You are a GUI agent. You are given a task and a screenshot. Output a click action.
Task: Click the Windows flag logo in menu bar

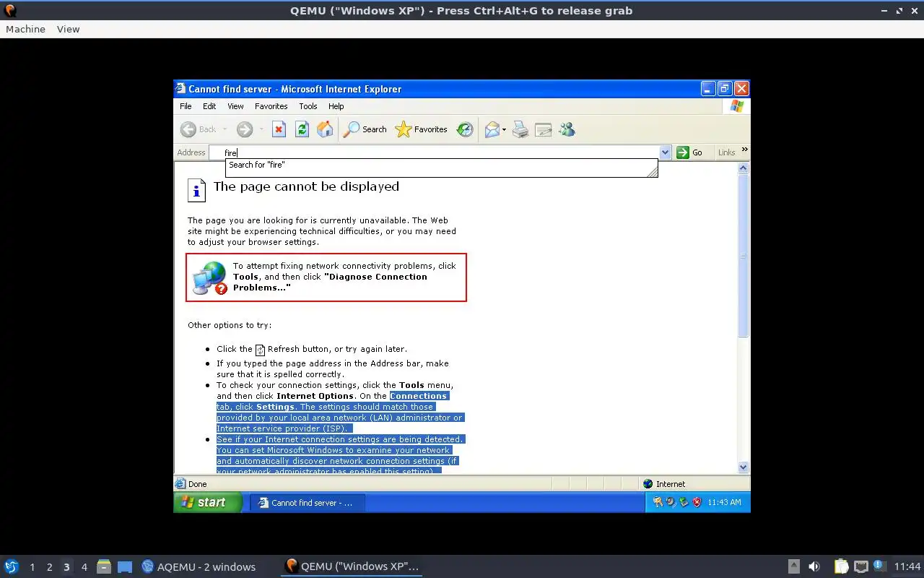pos(736,106)
